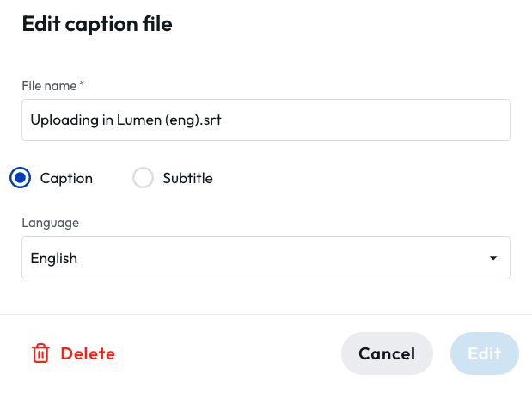
Task: Open the Language dropdown showing English
Action: coord(266,258)
